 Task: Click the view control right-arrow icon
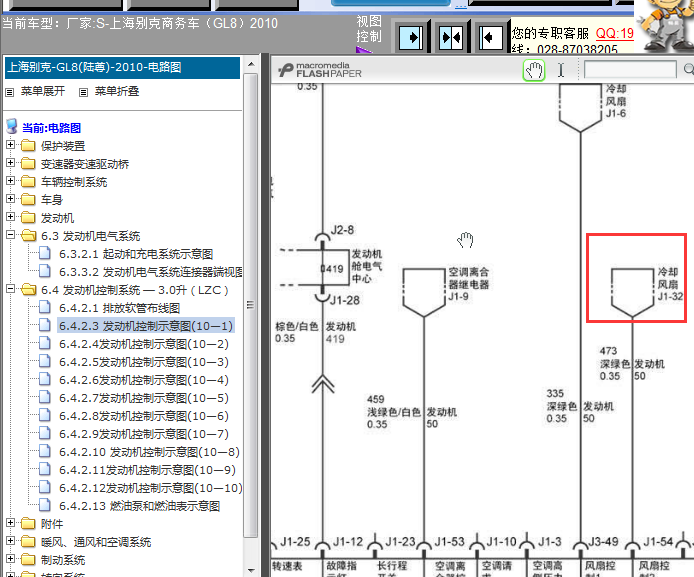click(411, 37)
